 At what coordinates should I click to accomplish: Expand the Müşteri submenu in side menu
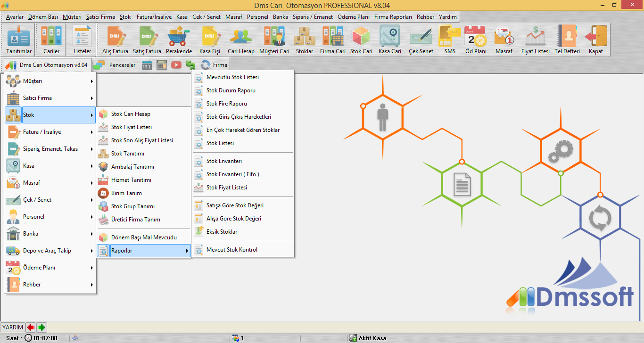(50, 81)
